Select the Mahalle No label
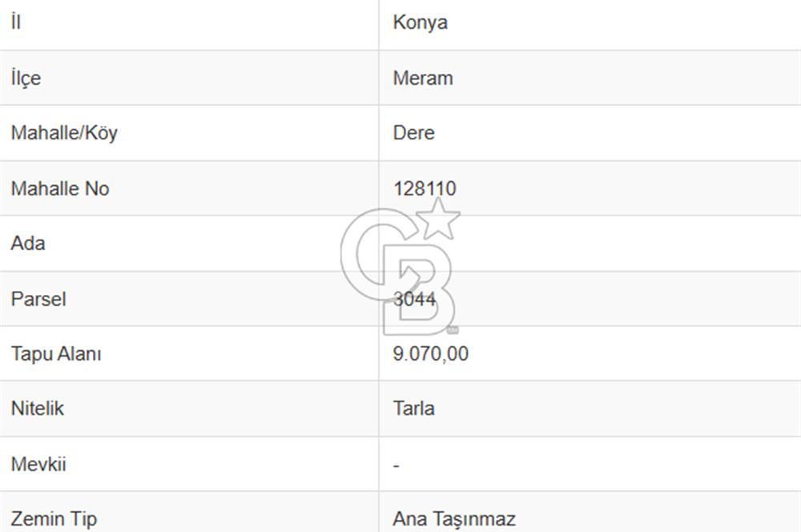The image size is (801, 532). coord(60,188)
